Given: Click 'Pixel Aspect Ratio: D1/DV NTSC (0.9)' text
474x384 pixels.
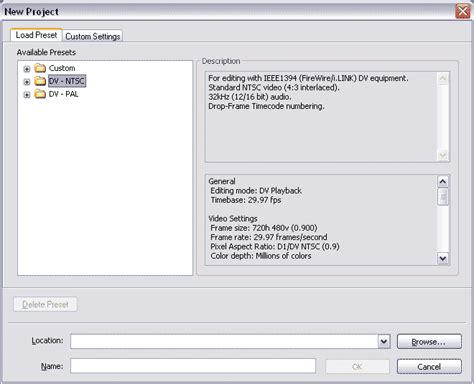Looking at the screenshot, I should pyautogui.click(x=275, y=247).
